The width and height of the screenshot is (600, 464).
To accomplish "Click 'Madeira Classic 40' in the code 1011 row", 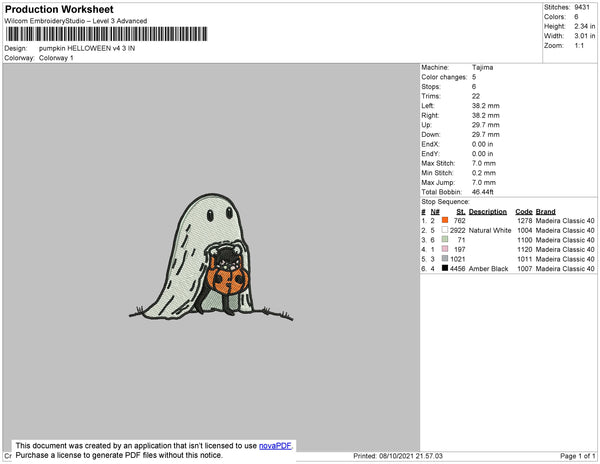I will coord(565,259).
